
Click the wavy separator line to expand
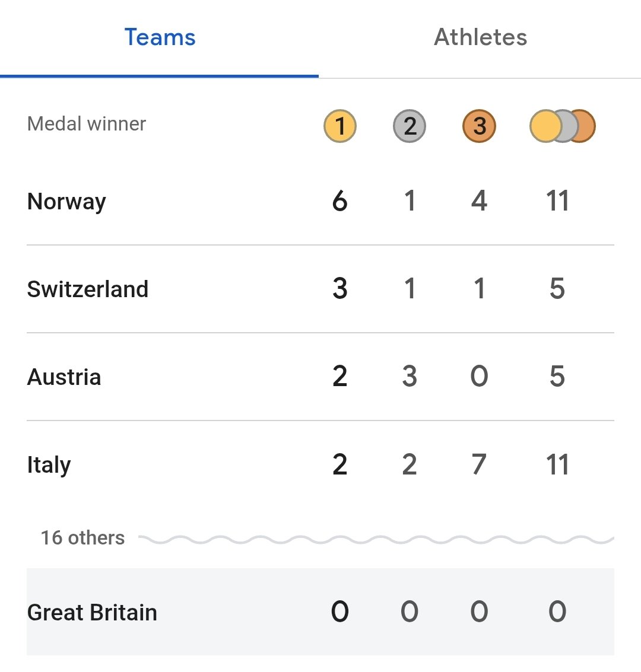coord(376,539)
